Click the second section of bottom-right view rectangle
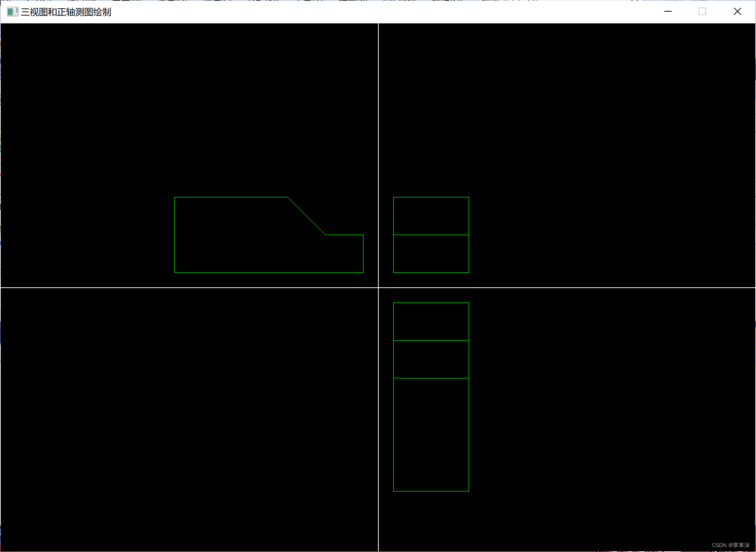This screenshot has width=756, height=552. (431, 359)
